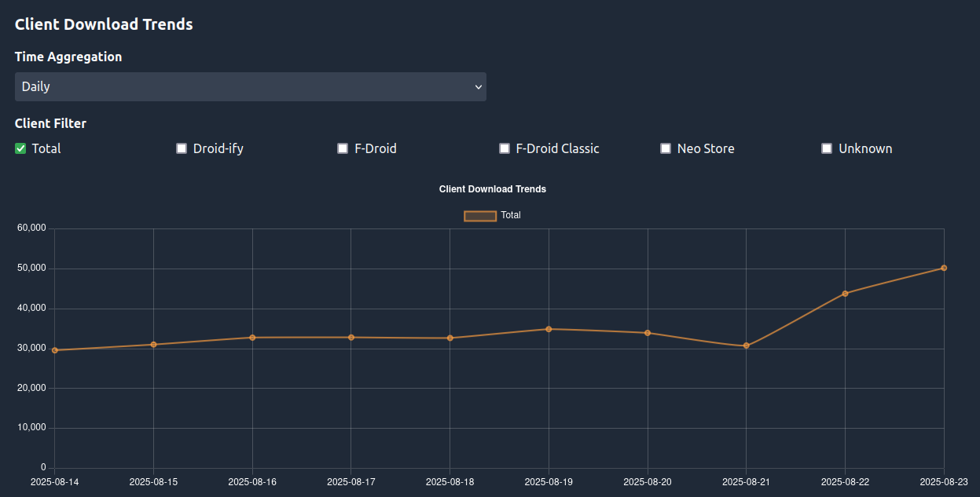Check the F-Droid Classic filter box
This screenshot has height=497, width=980.
point(505,148)
